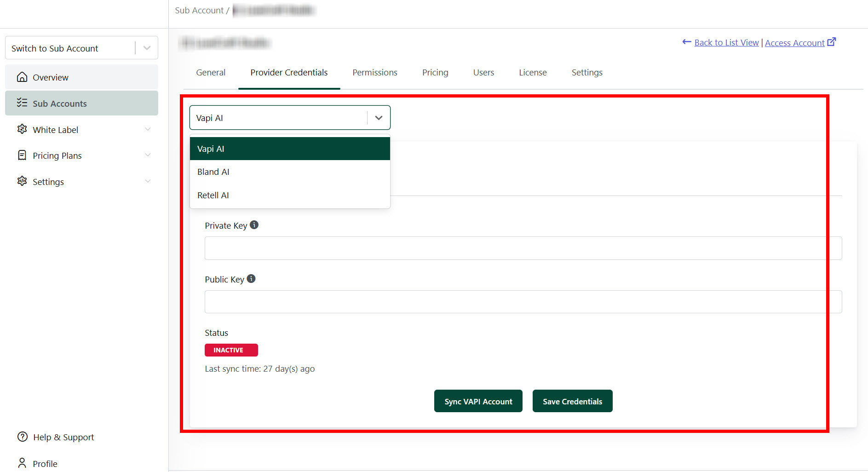Switch to the General tab

click(x=211, y=73)
